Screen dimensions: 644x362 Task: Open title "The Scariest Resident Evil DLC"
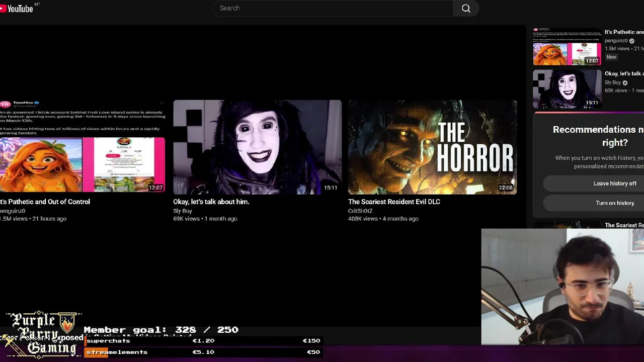(x=394, y=202)
